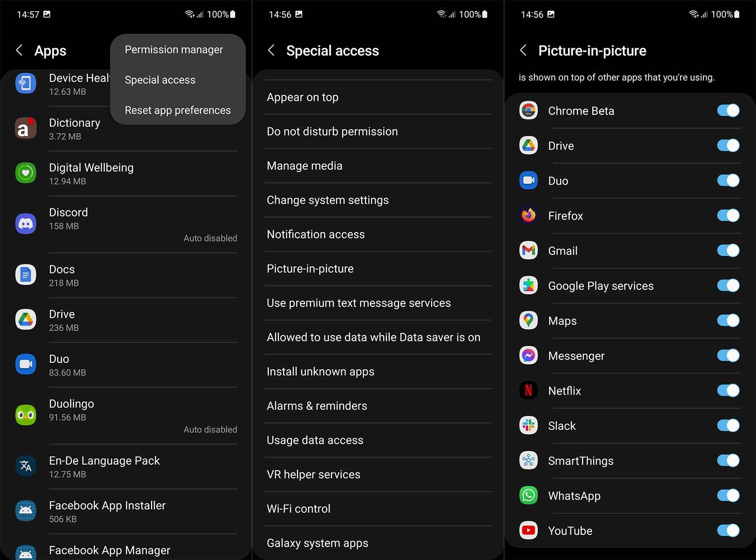Tap the Docs app icon
The width and height of the screenshot is (756, 560).
pos(26,275)
